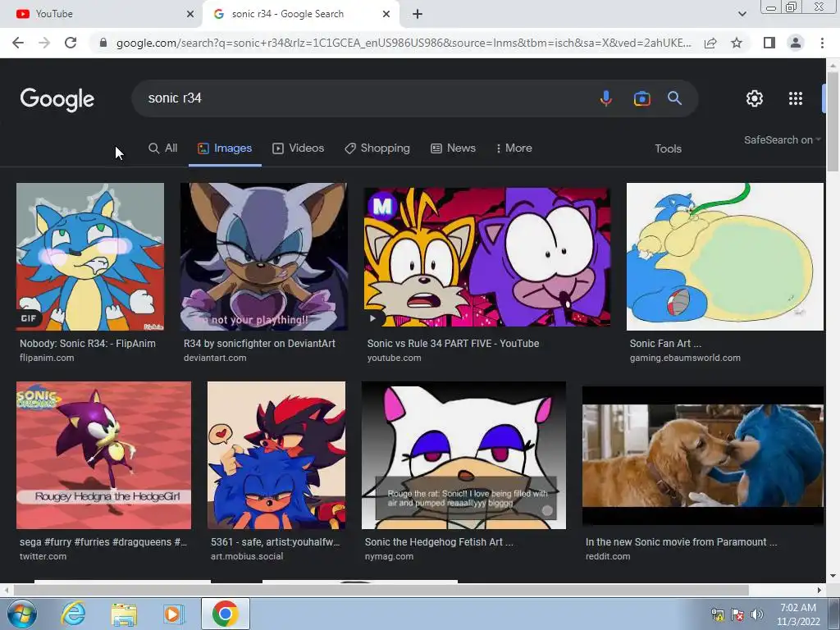Open the tab search chevron
The width and height of the screenshot is (840, 630).
(742, 15)
